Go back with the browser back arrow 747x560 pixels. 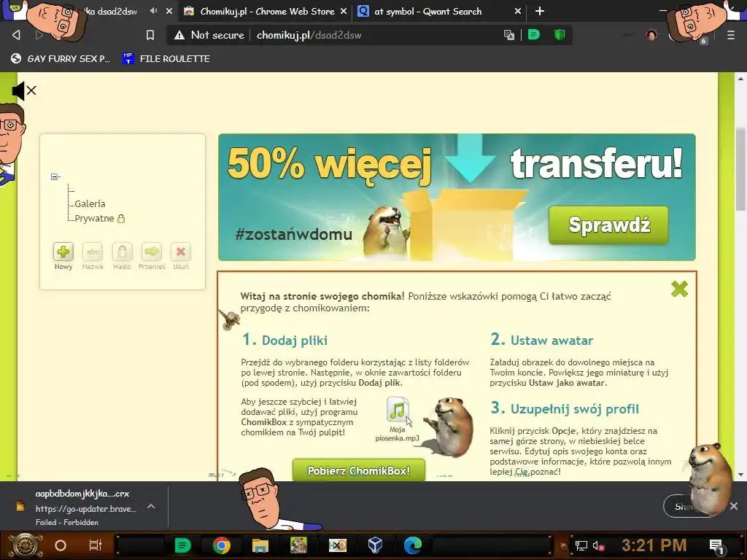point(16,35)
